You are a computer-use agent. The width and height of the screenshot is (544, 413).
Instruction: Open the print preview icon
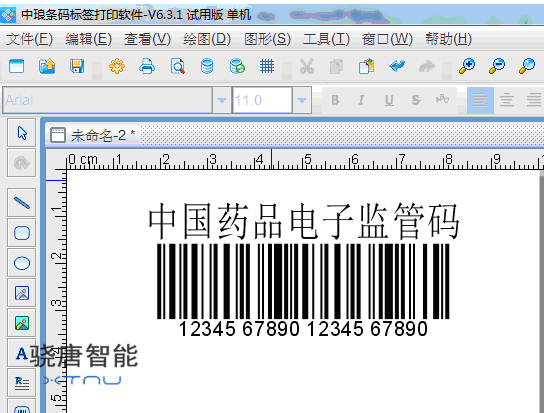(177, 66)
